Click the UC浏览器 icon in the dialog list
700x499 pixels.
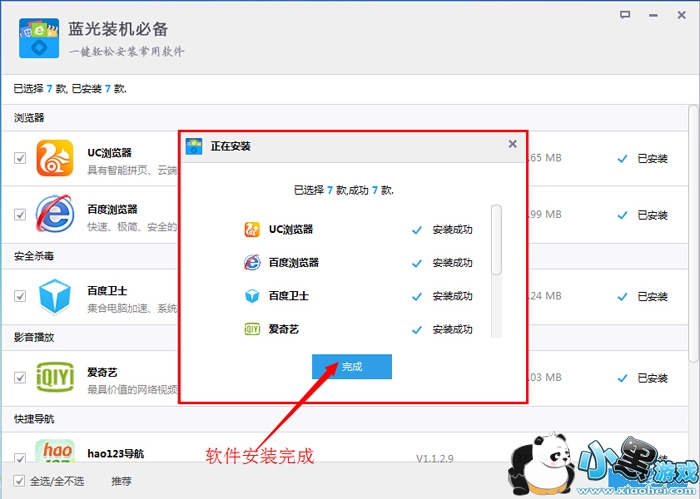pyautogui.click(x=252, y=229)
